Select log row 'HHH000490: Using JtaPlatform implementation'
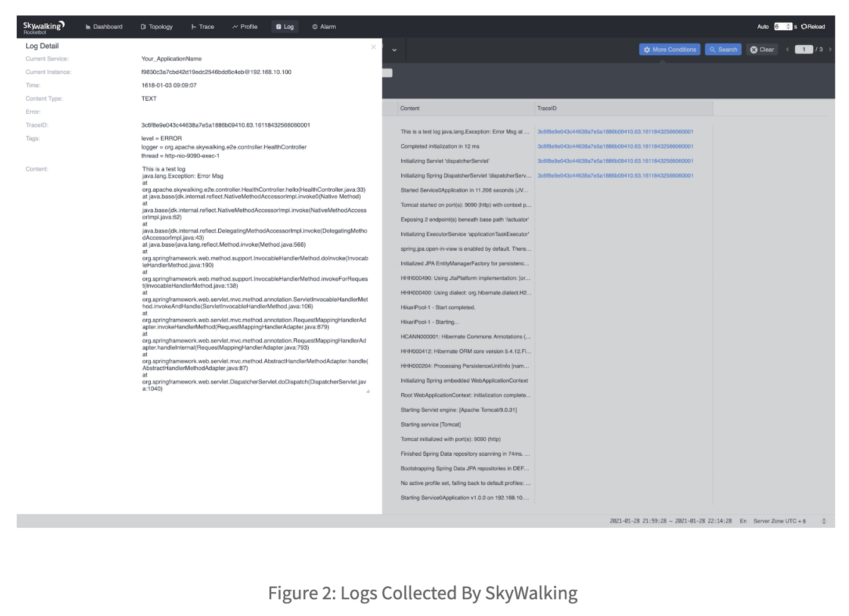This screenshot has height=616, width=849. pyautogui.click(x=465, y=278)
